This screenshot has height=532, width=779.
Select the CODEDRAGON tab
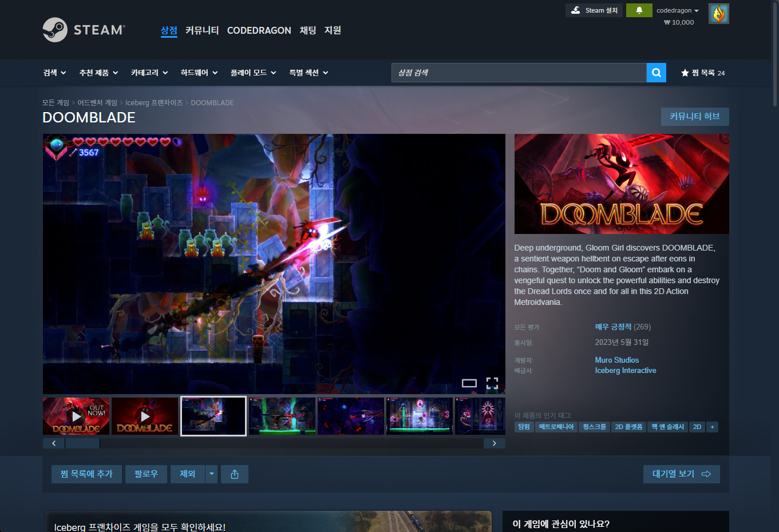tap(259, 30)
